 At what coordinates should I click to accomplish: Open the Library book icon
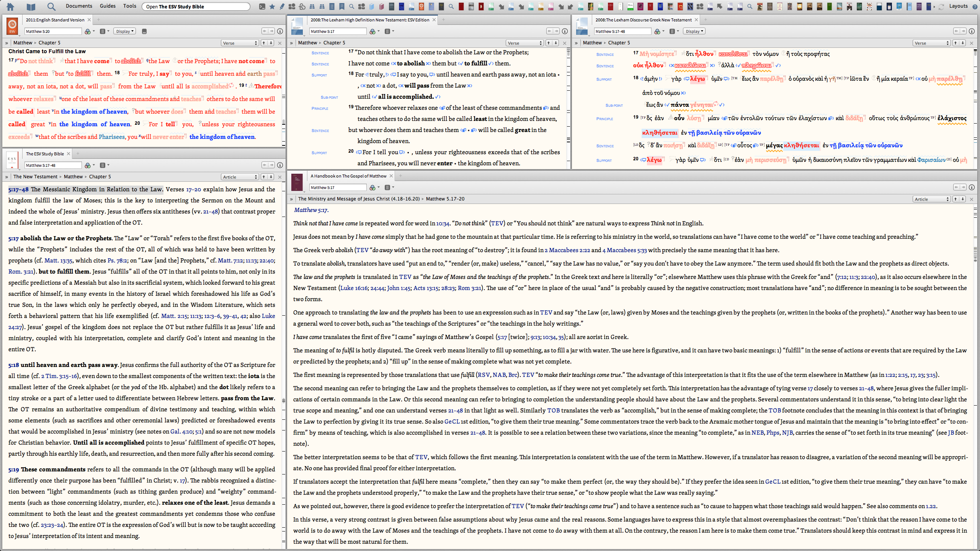coord(31,7)
